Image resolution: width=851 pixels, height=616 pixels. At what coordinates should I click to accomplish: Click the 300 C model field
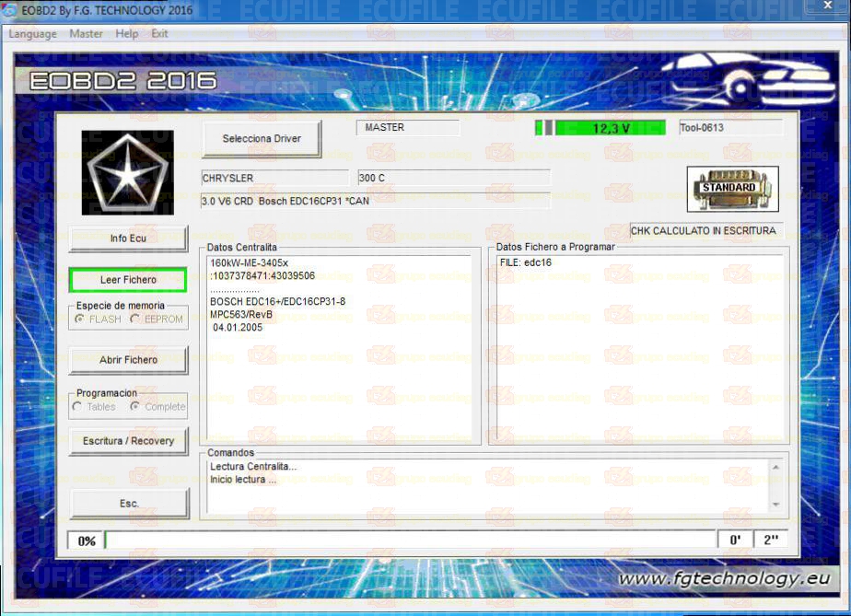coord(454,178)
